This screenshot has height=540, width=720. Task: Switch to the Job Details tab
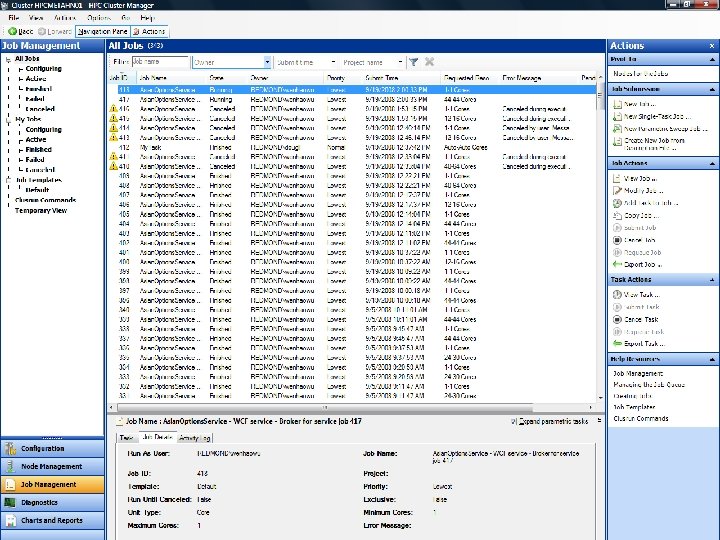158,437
